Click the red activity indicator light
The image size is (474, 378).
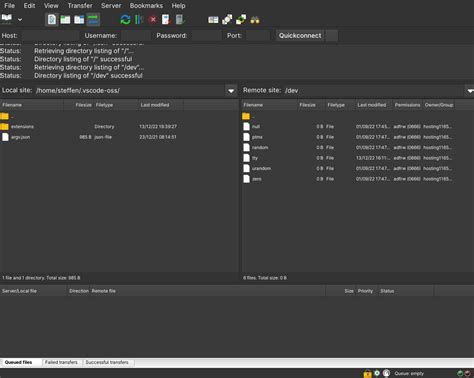tap(467, 374)
